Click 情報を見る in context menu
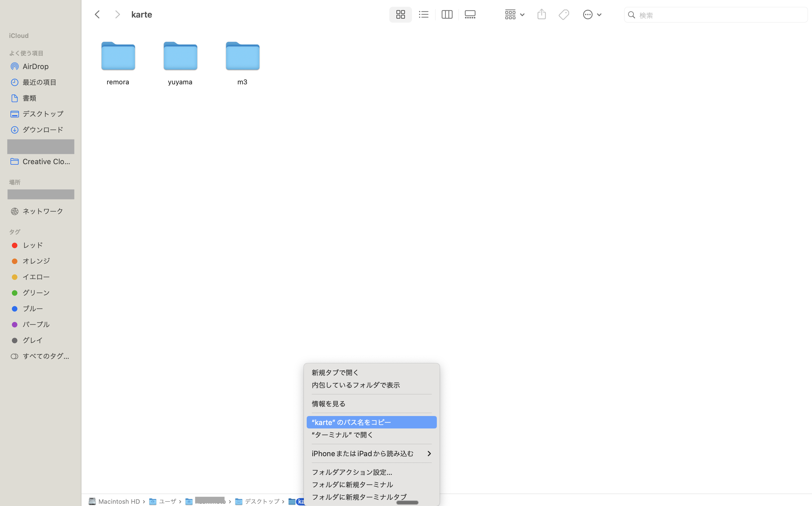This screenshot has width=812, height=506. [328, 404]
